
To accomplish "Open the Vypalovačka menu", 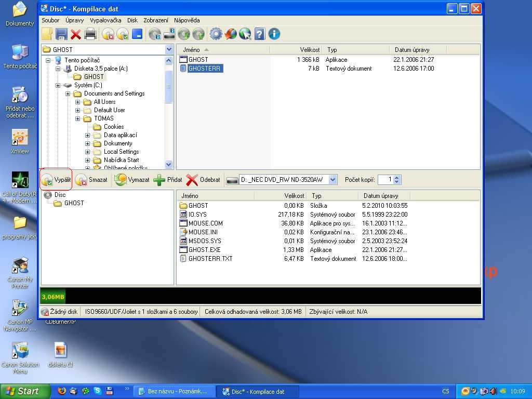I will [105, 20].
